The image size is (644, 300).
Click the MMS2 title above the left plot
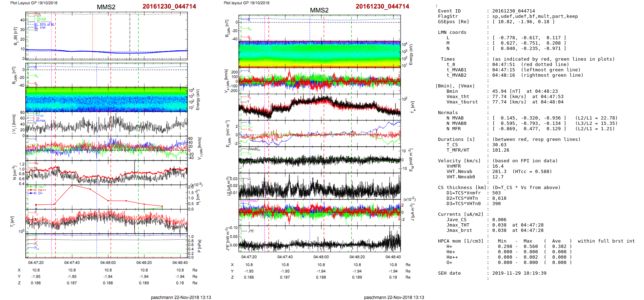(x=106, y=7)
